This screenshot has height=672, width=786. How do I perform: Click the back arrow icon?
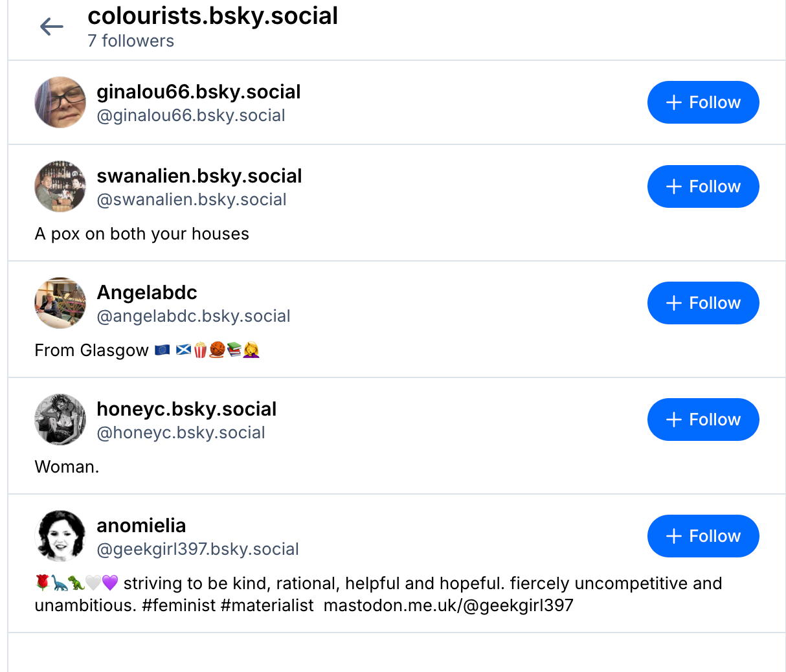(x=52, y=27)
